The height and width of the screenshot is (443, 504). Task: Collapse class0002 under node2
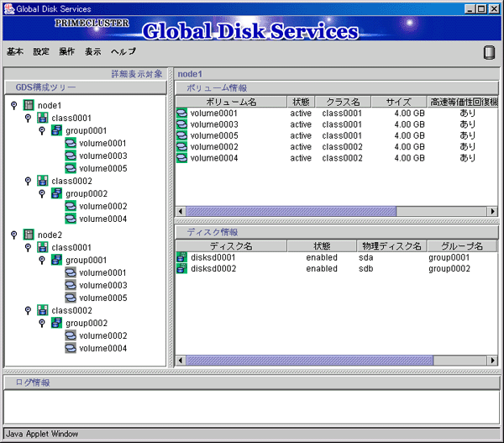(x=28, y=310)
